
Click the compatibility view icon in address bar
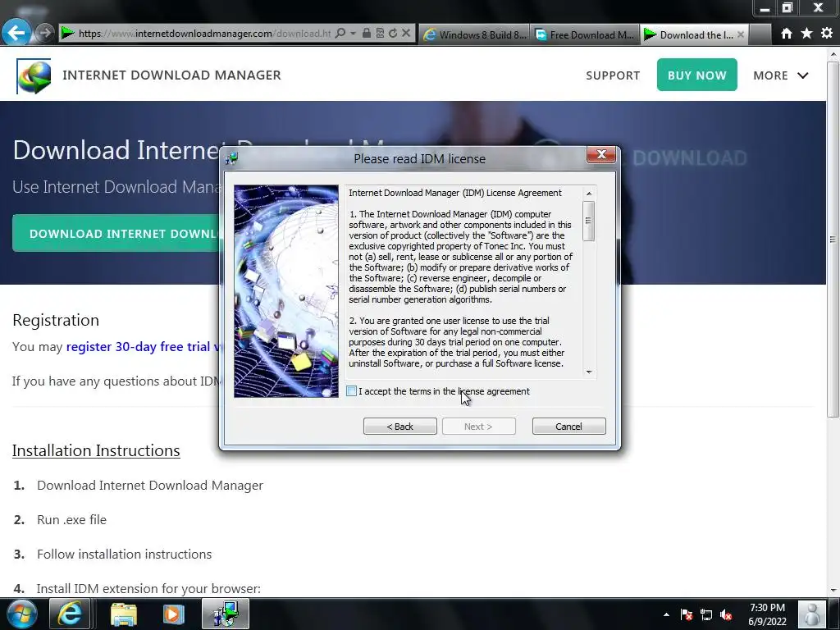point(380,33)
